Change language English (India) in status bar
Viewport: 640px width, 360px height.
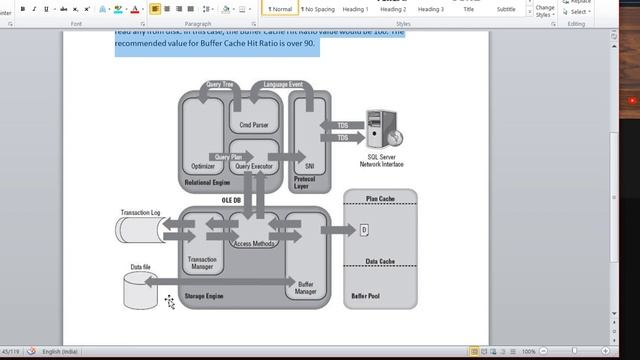60,351
